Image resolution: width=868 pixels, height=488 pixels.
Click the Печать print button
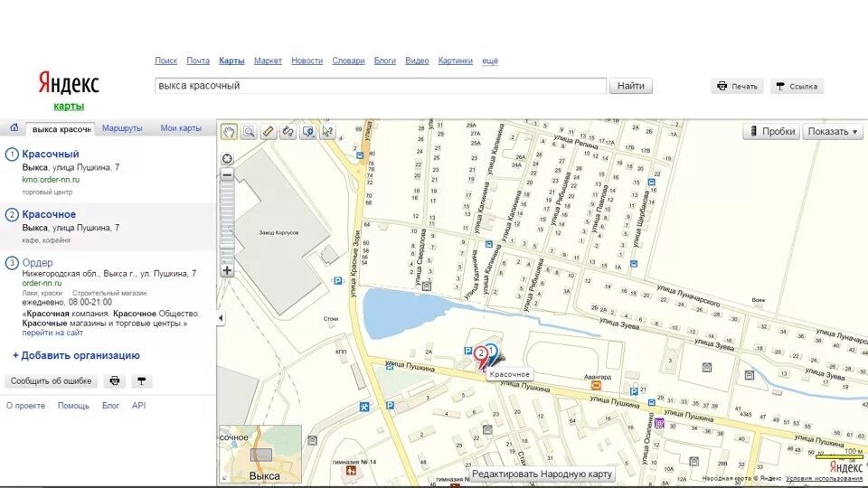738,87
